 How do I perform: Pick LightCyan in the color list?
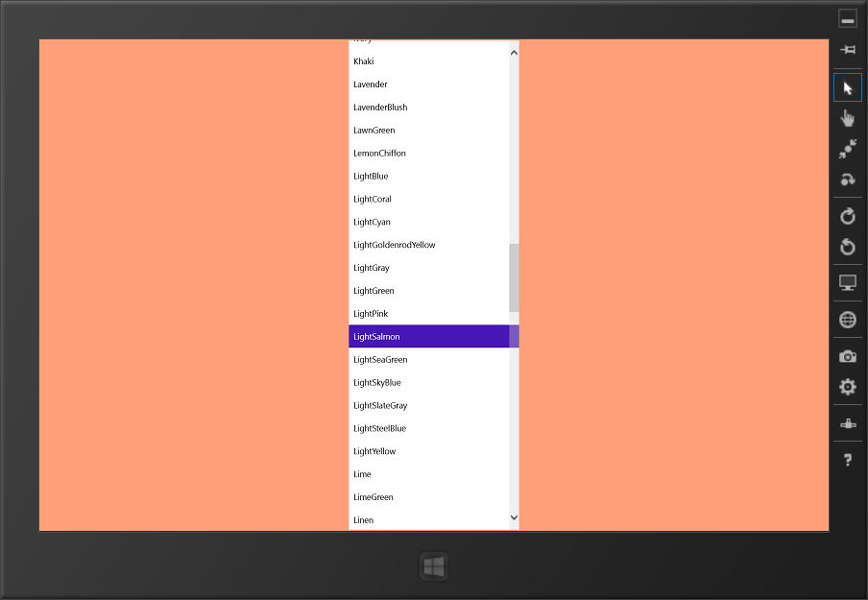(x=428, y=222)
